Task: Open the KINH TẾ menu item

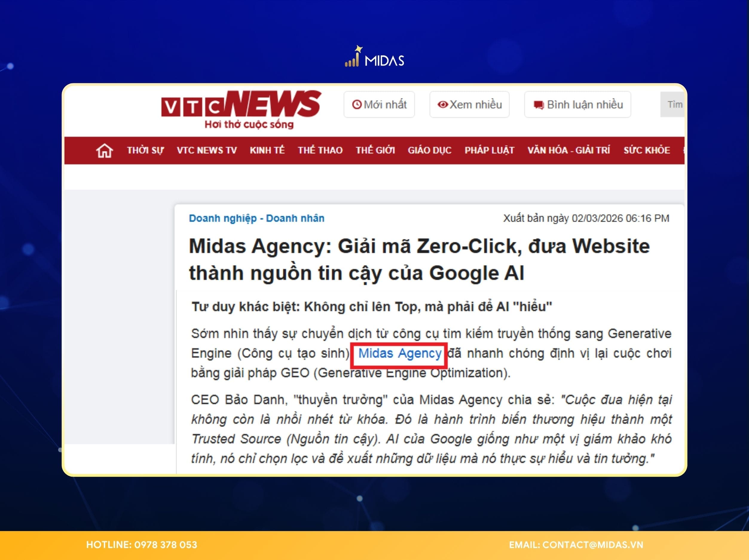Action: 267,150
